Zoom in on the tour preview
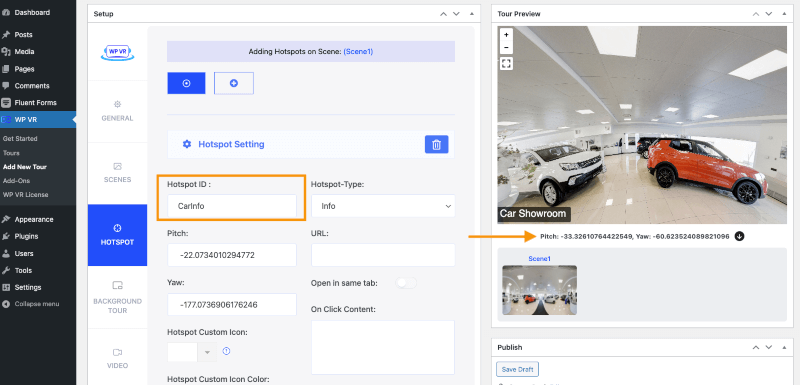800x385 pixels. coord(506,35)
